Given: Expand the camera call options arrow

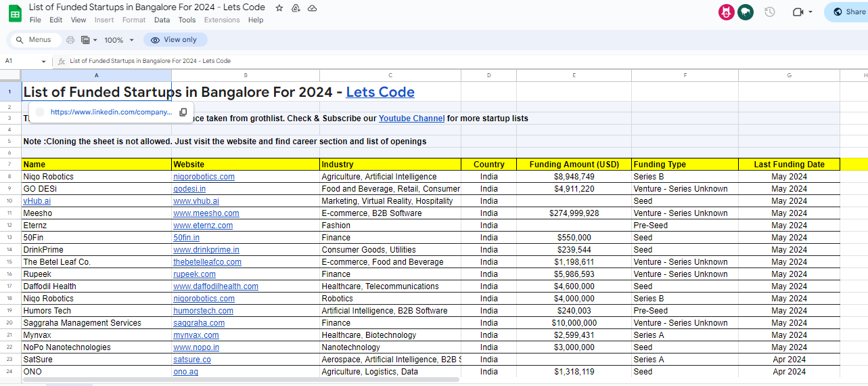Looking at the screenshot, I should (x=810, y=12).
